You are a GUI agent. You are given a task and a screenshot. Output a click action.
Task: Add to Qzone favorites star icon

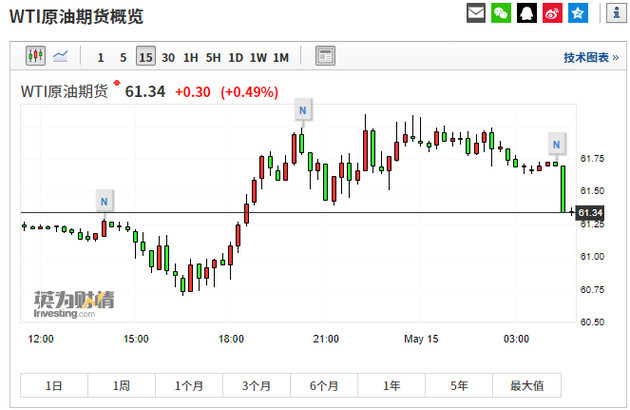[x=578, y=13]
